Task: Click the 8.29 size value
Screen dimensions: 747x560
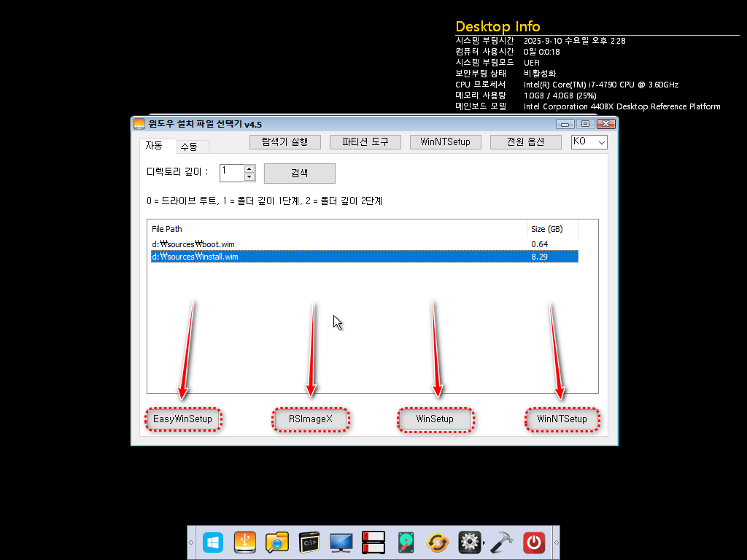Action: coord(539,257)
